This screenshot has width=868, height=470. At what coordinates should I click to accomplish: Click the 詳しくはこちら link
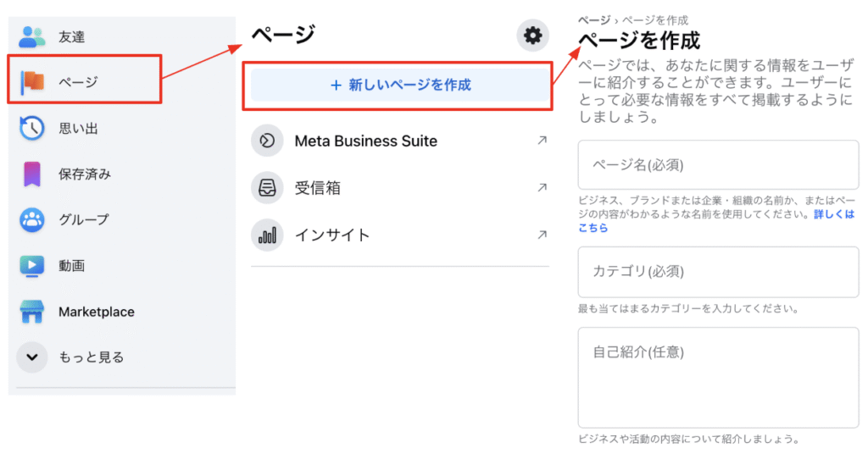pyautogui.click(x=715, y=221)
